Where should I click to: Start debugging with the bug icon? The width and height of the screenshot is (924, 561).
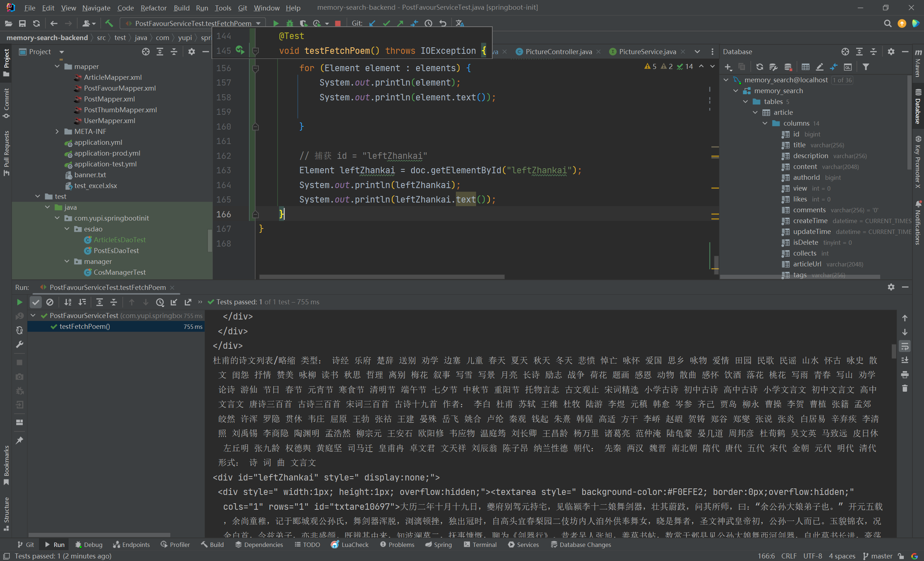(x=289, y=23)
